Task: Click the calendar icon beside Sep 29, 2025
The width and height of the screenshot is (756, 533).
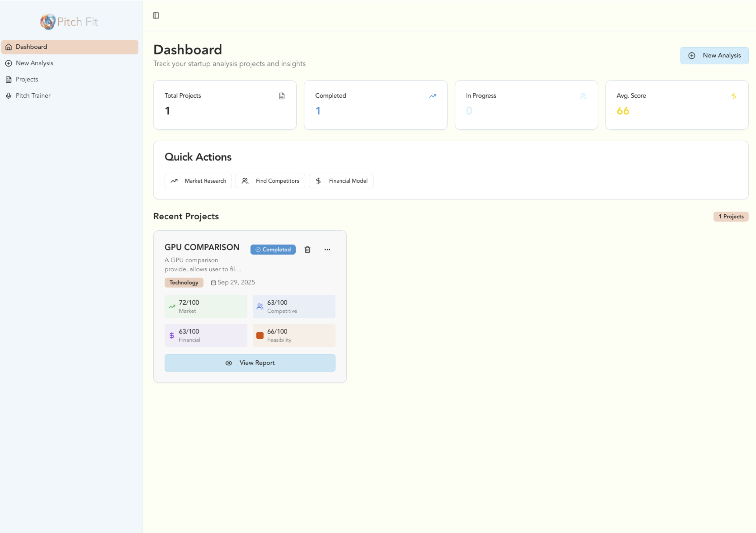Action: [x=213, y=282]
